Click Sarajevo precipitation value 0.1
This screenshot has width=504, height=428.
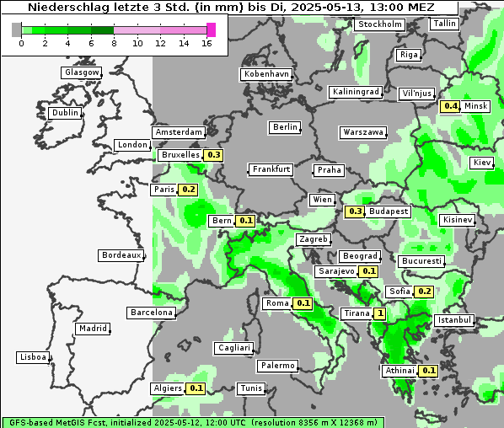pos(368,271)
